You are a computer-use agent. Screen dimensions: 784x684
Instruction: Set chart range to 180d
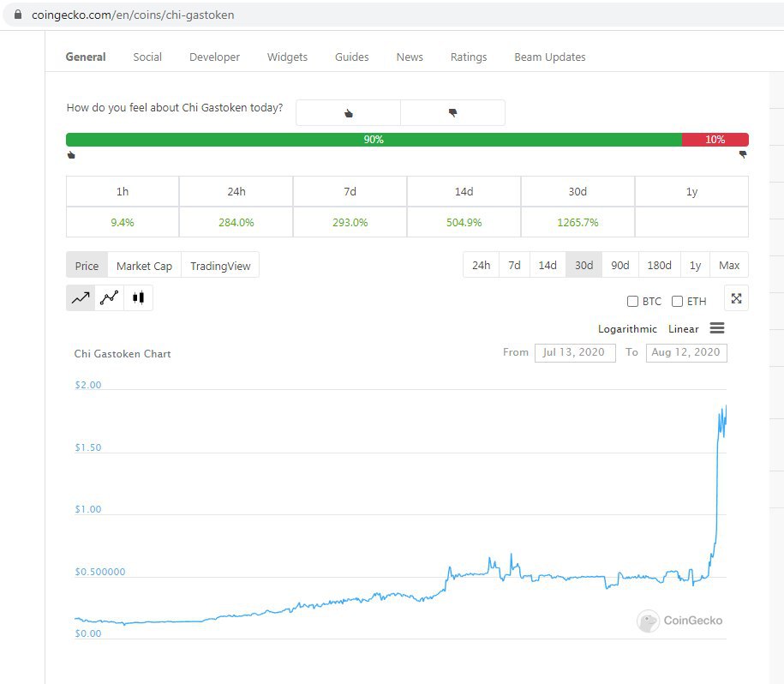click(660, 265)
